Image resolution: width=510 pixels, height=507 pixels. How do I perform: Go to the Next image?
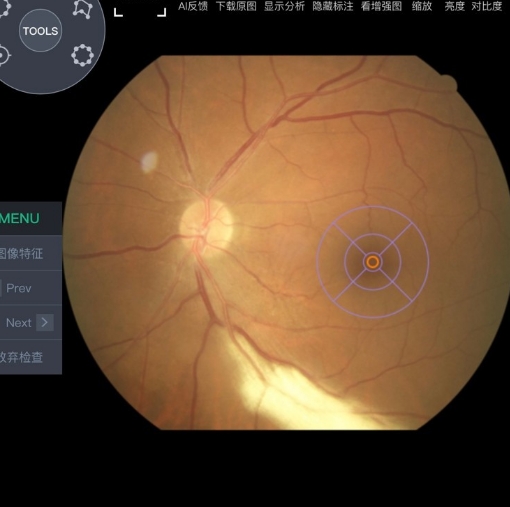[x=31, y=323]
